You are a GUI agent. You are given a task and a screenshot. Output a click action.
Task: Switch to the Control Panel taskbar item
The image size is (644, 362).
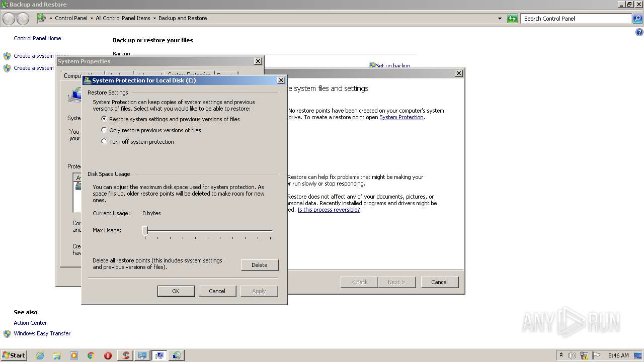click(142, 355)
